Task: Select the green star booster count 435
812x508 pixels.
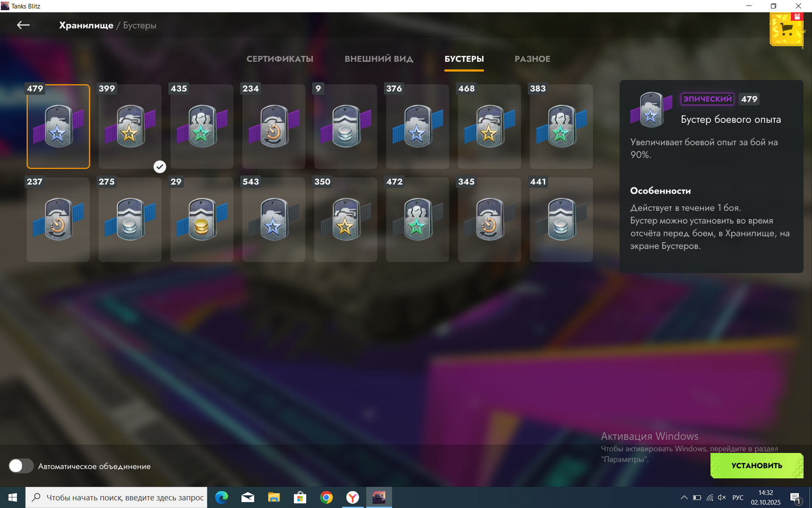Action: 202,127
